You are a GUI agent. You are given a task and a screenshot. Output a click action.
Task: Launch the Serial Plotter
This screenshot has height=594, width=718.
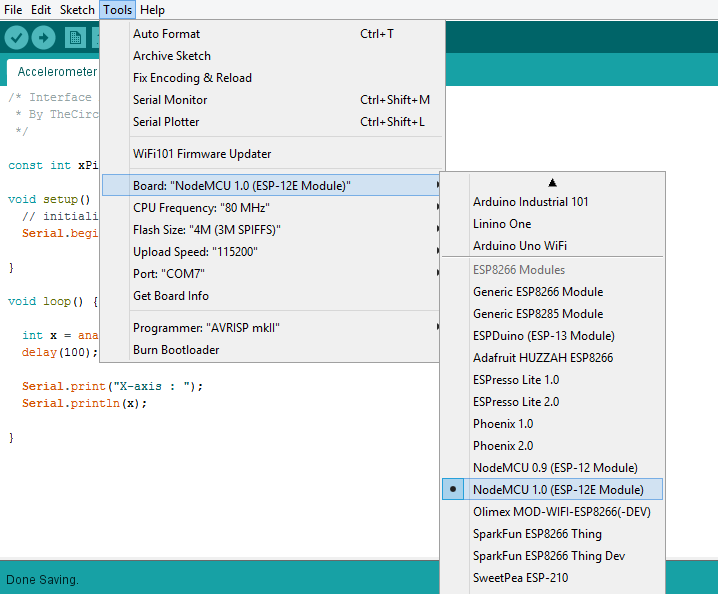(272, 122)
